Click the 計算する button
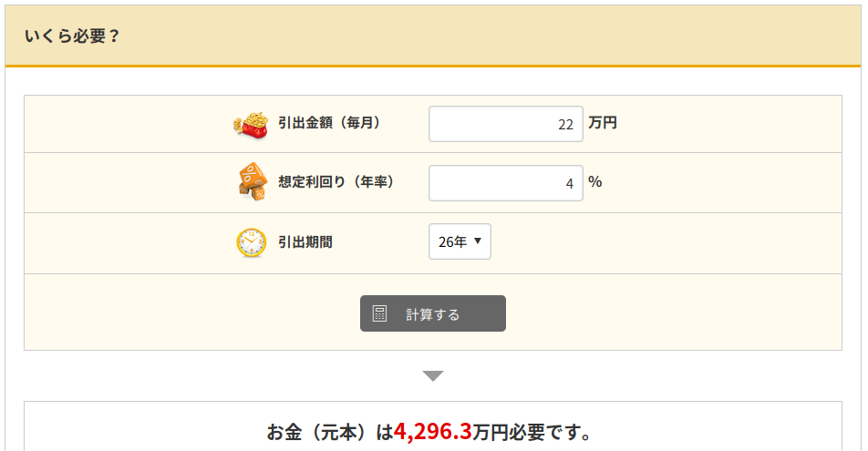 433,313
